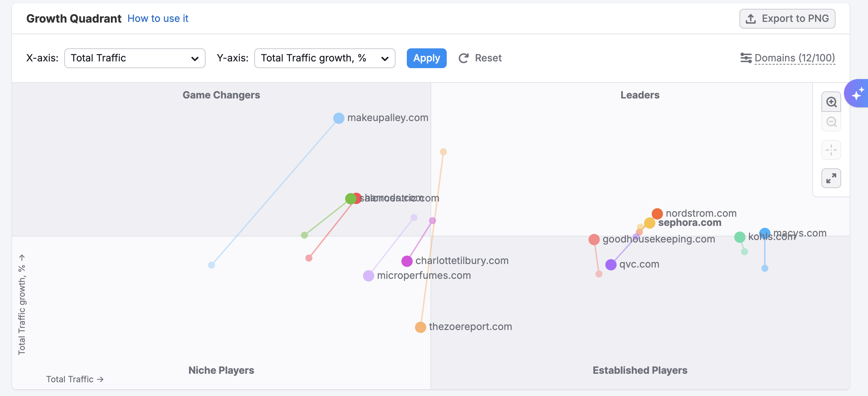Open the Domains (12/100) selector

tap(795, 58)
